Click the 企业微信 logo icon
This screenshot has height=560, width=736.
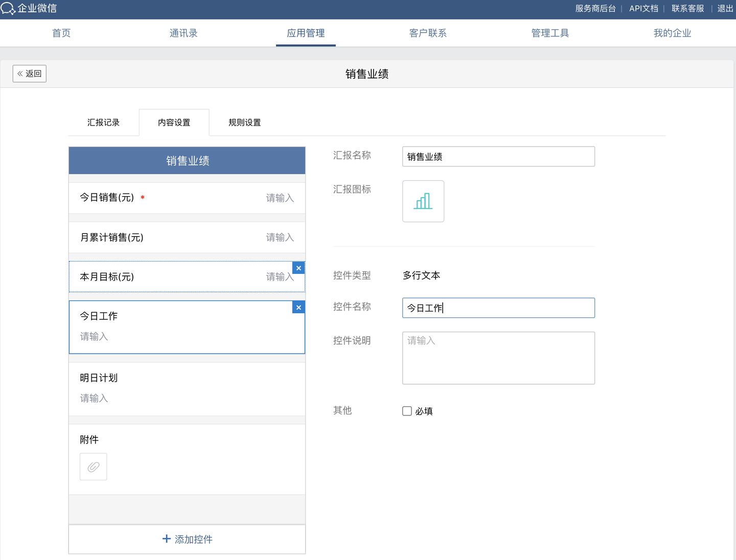point(8,9)
